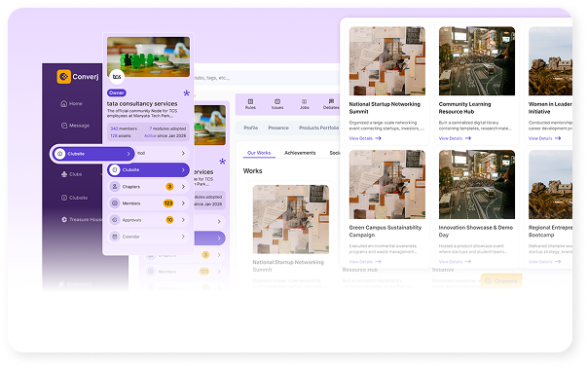Select the Achievements tab
Viewport: 588px width, 368px height.
(x=300, y=153)
